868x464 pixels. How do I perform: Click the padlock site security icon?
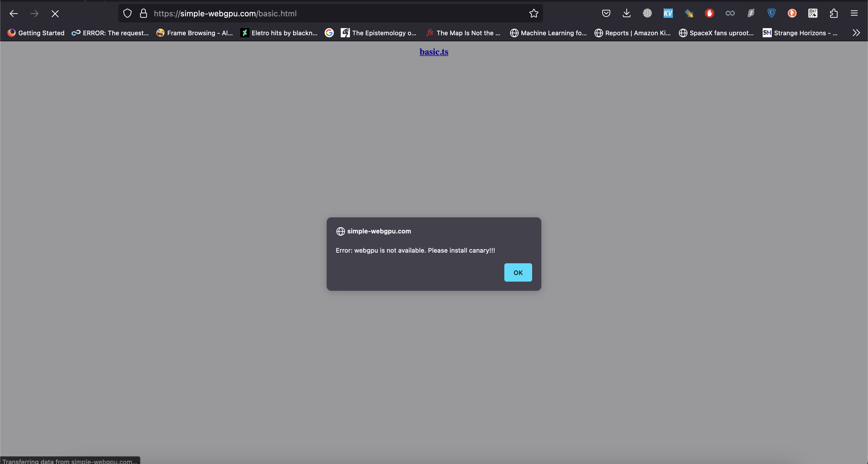(143, 13)
